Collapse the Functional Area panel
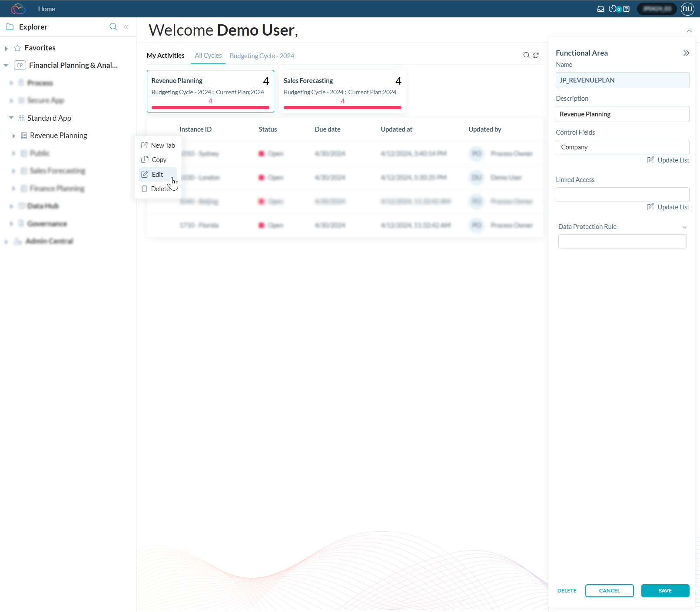The image size is (700, 612). point(686,53)
